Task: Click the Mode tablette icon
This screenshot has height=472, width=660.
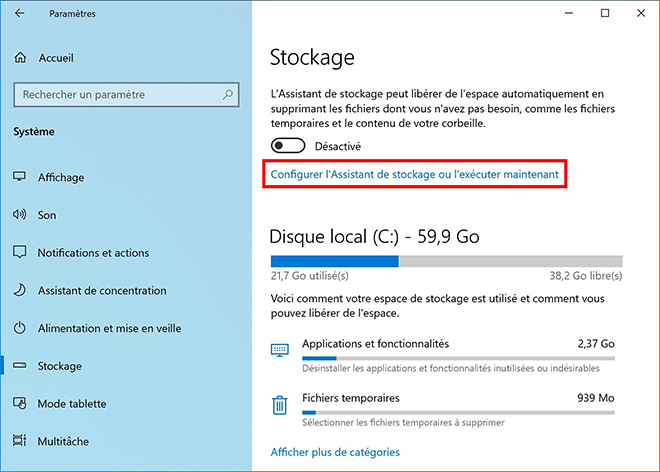Action: (x=19, y=404)
